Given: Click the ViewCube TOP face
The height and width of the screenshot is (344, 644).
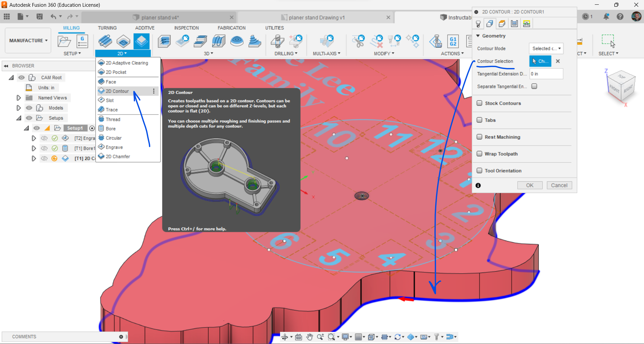Looking at the screenshot, I should (621, 76).
